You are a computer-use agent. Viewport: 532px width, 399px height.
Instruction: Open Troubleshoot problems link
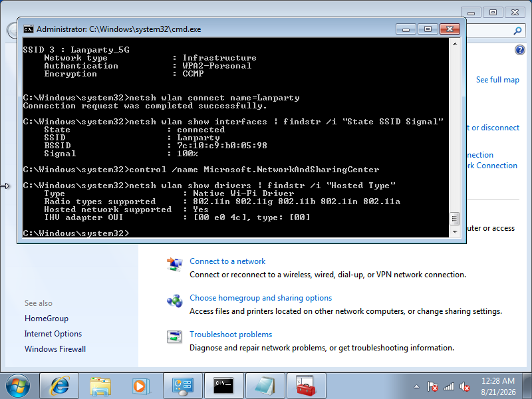coord(231,334)
